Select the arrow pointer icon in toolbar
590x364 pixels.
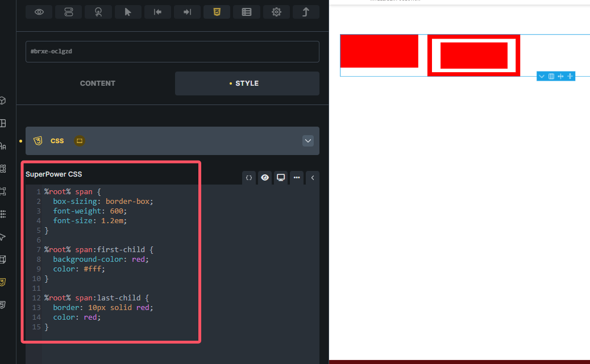128,12
